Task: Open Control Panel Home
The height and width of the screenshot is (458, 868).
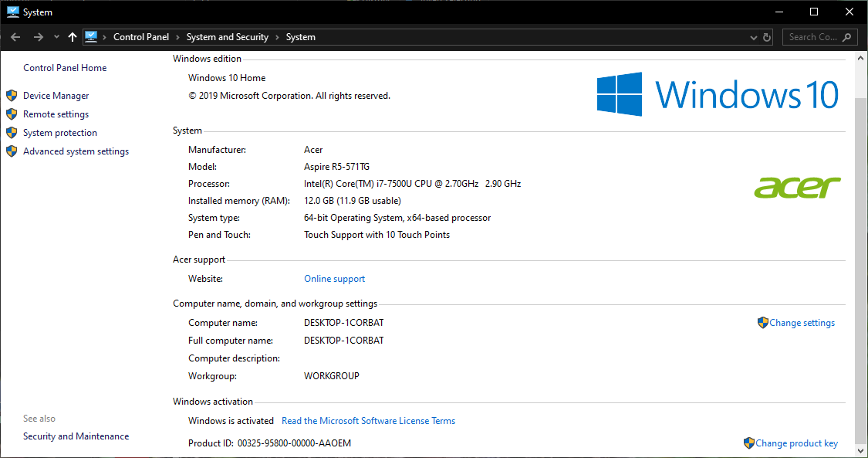Action: pyautogui.click(x=65, y=67)
